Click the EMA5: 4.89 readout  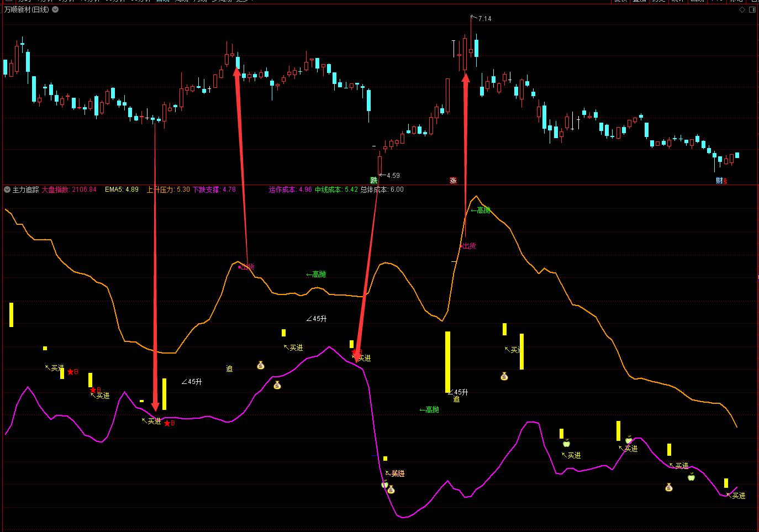click(122, 189)
